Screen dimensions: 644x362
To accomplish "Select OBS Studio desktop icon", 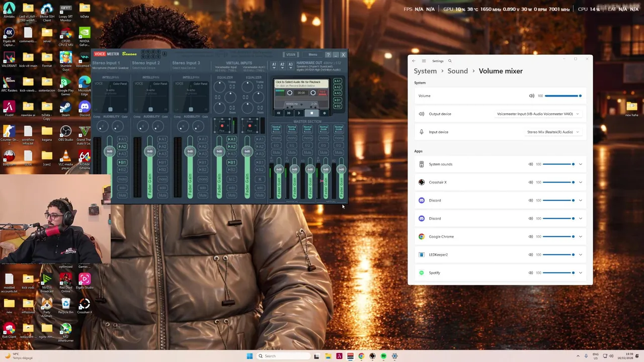I will (65, 134).
